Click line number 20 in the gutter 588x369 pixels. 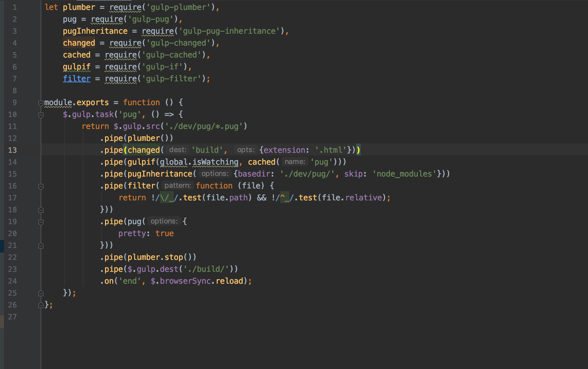tap(13, 233)
